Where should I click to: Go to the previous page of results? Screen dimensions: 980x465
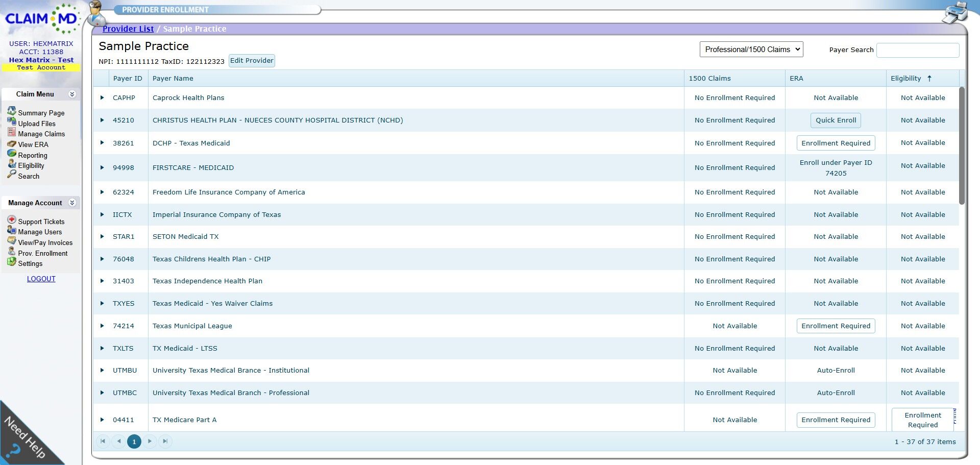point(118,442)
